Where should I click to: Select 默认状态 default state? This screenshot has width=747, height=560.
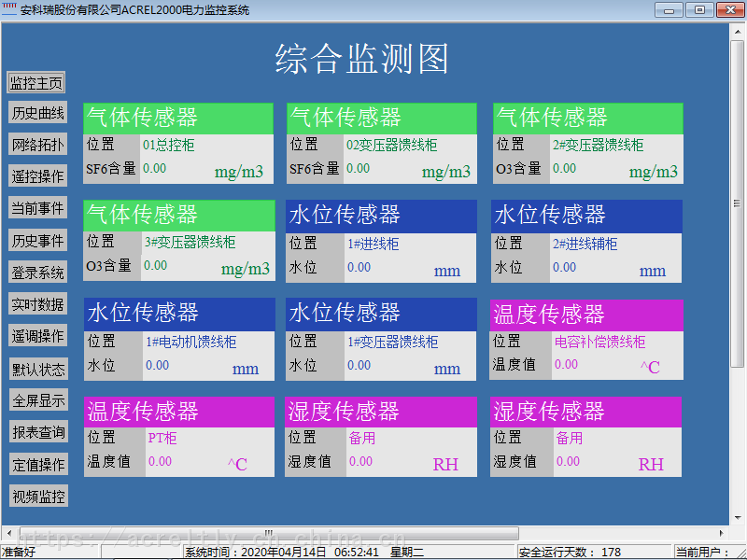click(38, 369)
